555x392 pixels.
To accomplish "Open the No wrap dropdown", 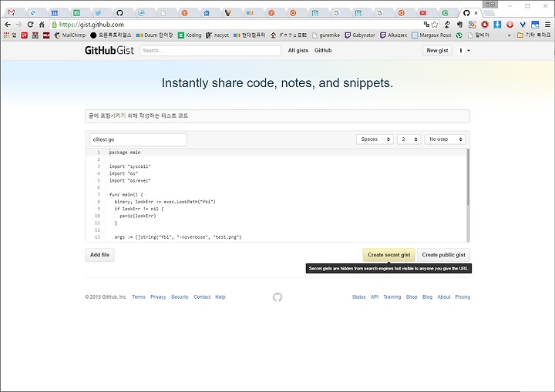I will pos(445,139).
